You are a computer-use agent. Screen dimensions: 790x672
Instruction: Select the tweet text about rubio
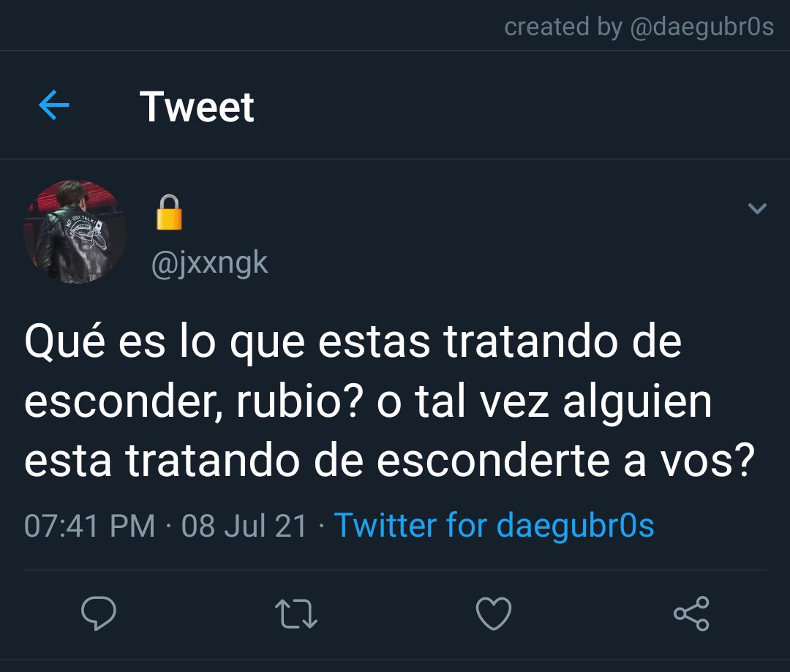(389, 401)
